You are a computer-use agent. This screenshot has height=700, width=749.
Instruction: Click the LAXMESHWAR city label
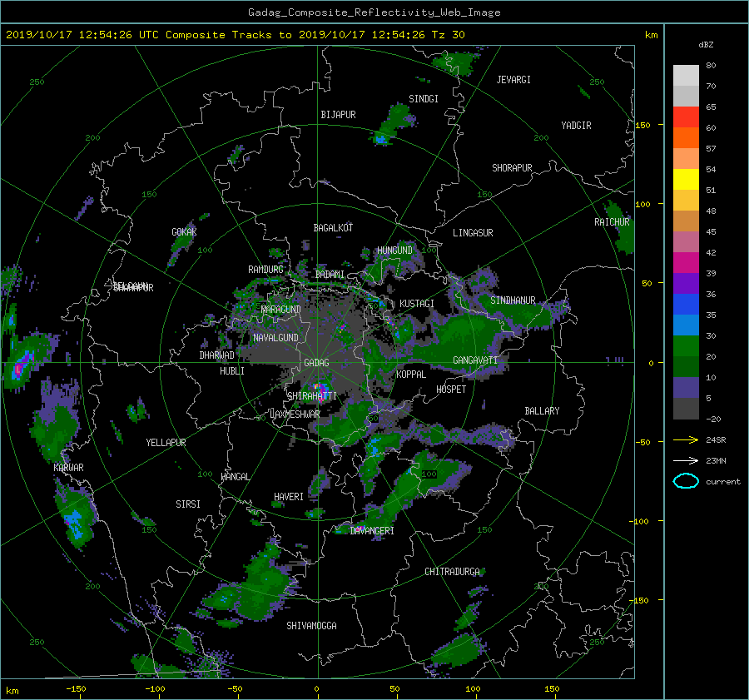pos(295,415)
